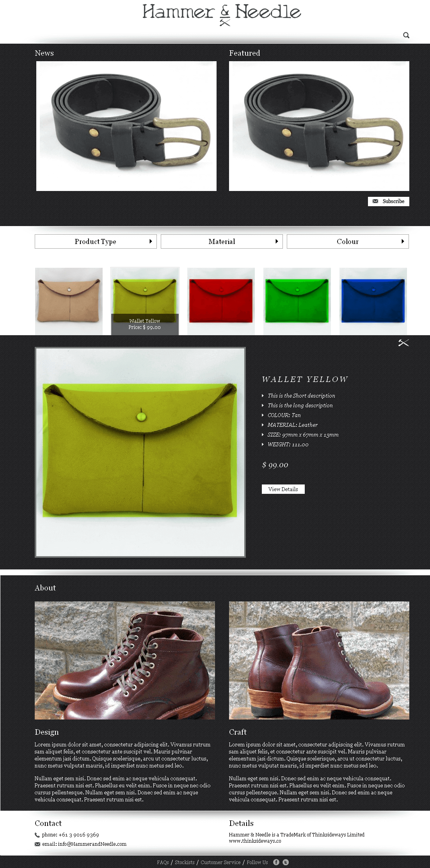Click the View Details button
The height and width of the screenshot is (868, 430).
click(283, 489)
